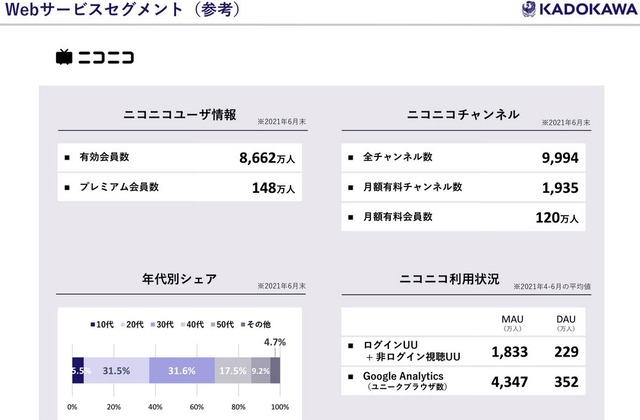This screenshot has height=420, width=640.
Task: Click the DAU value '352'
Action: [566, 382]
